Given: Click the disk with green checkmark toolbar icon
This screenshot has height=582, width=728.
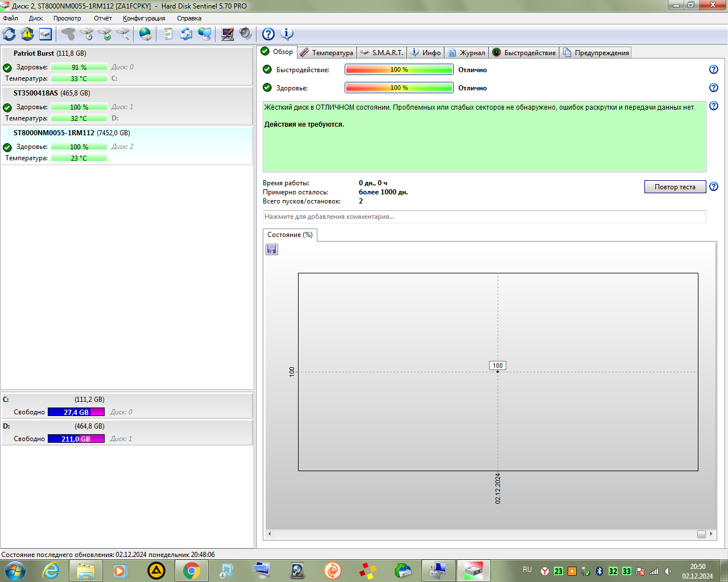Looking at the screenshot, I should (x=105, y=34).
